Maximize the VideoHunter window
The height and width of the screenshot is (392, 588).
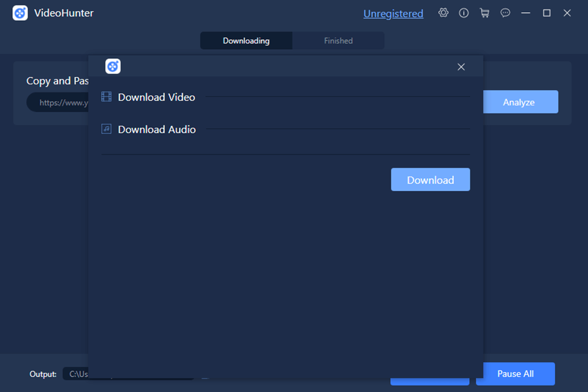[x=547, y=13]
